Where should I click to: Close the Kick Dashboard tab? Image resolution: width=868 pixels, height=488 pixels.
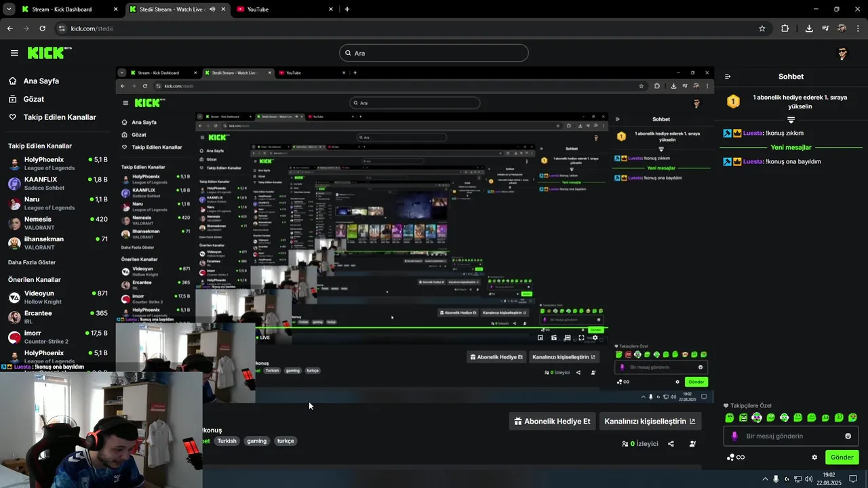(115, 9)
